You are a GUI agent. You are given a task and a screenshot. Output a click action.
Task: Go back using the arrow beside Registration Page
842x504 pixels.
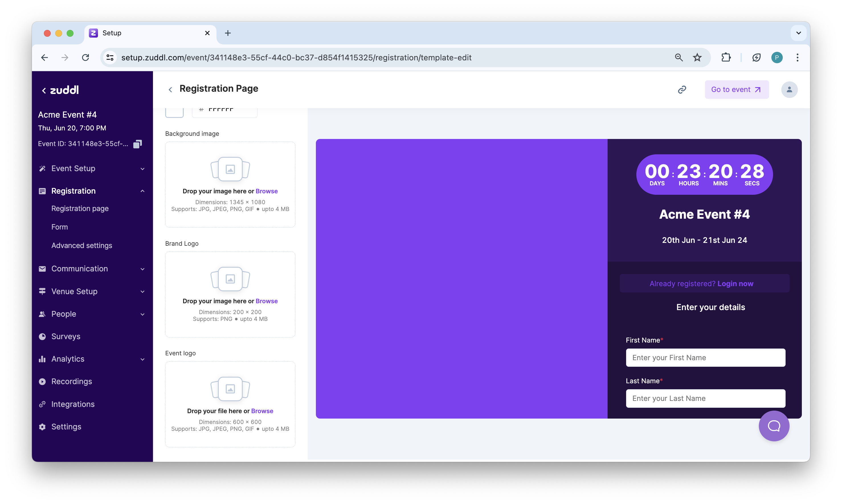pyautogui.click(x=171, y=90)
